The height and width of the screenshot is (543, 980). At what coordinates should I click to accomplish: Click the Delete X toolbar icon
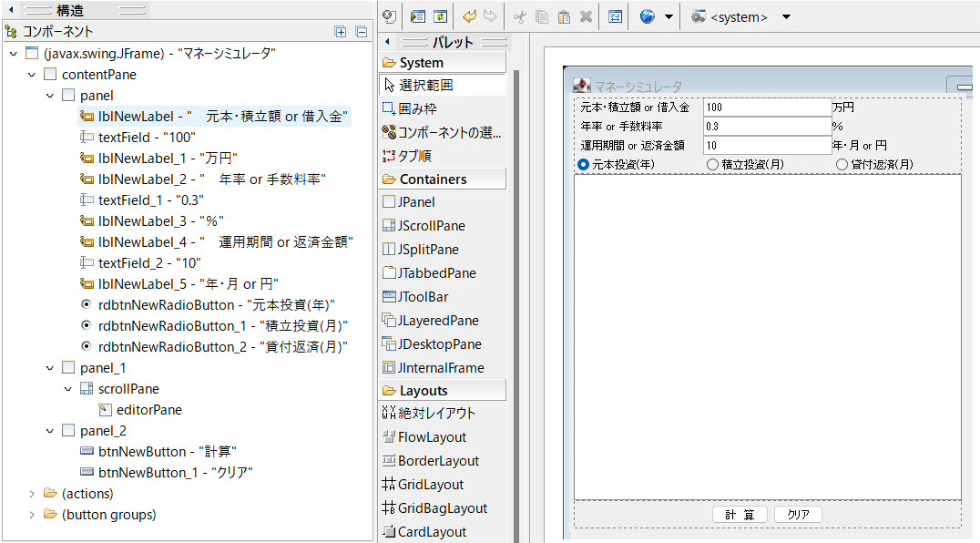click(x=586, y=17)
